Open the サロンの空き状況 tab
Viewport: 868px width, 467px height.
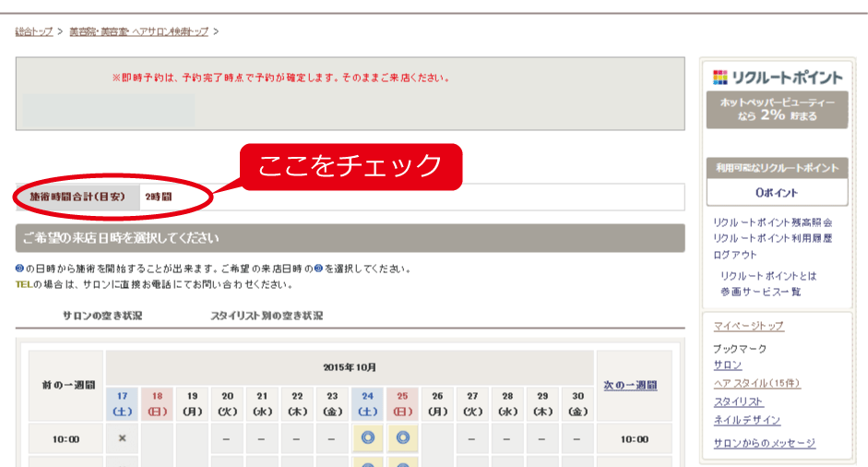[102, 316]
